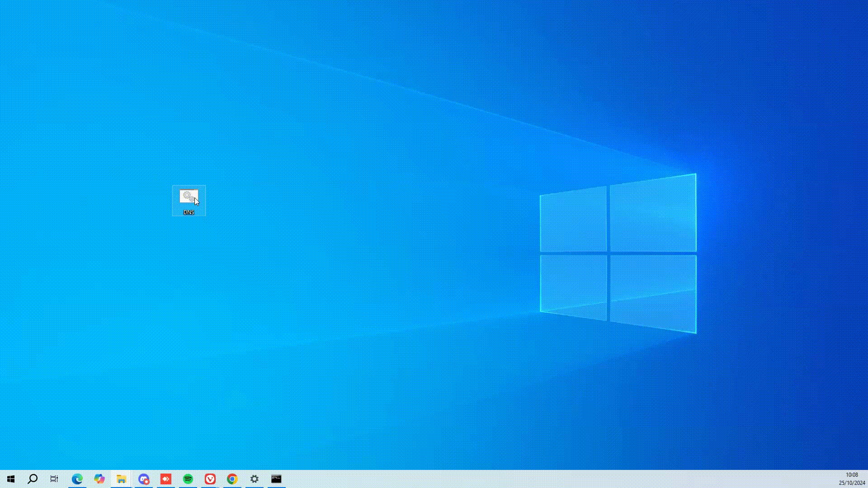Image resolution: width=868 pixels, height=488 pixels.
Task: Click Show desktop sliver at taskbar end
Action: point(867,479)
